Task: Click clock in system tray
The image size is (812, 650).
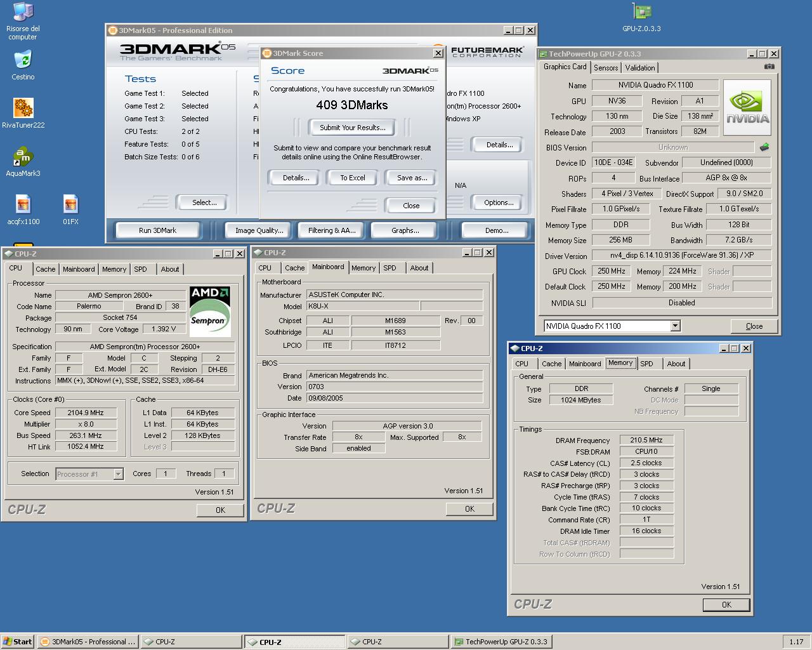Action: [x=796, y=642]
